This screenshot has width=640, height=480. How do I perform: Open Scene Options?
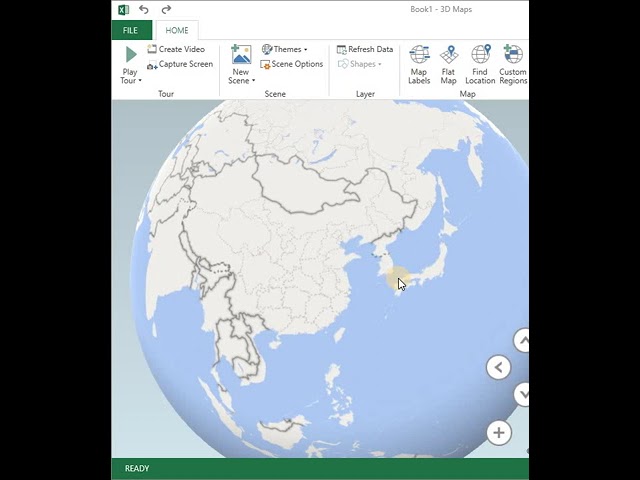coord(291,64)
